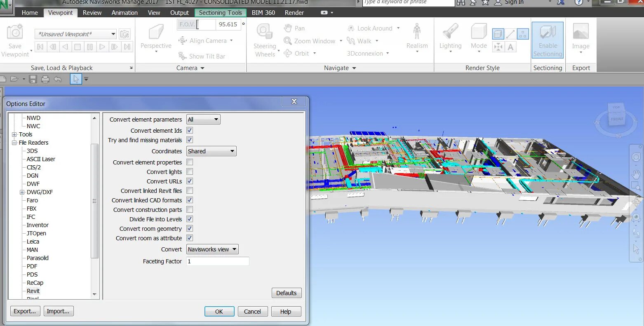Click the Faceting Factor input field
644x326 pixels.
[x=218, y=261]
